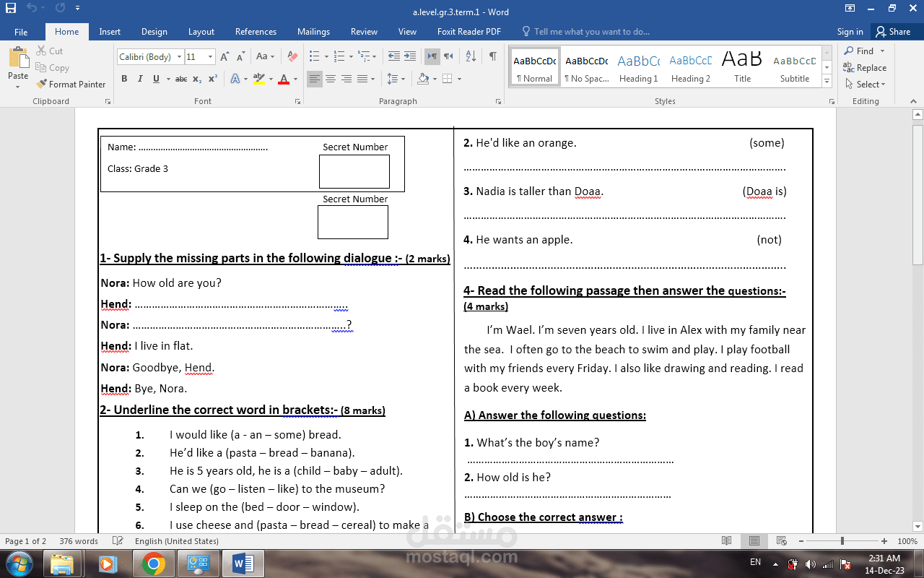Toggle Strikethrough formatting
The height and width of the screenshot is (578, 924).
(181, 79)
